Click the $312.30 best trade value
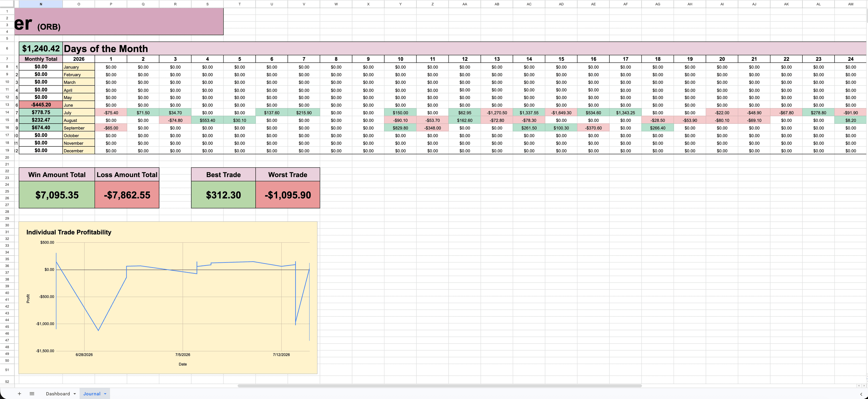 [x=223, y=195]
